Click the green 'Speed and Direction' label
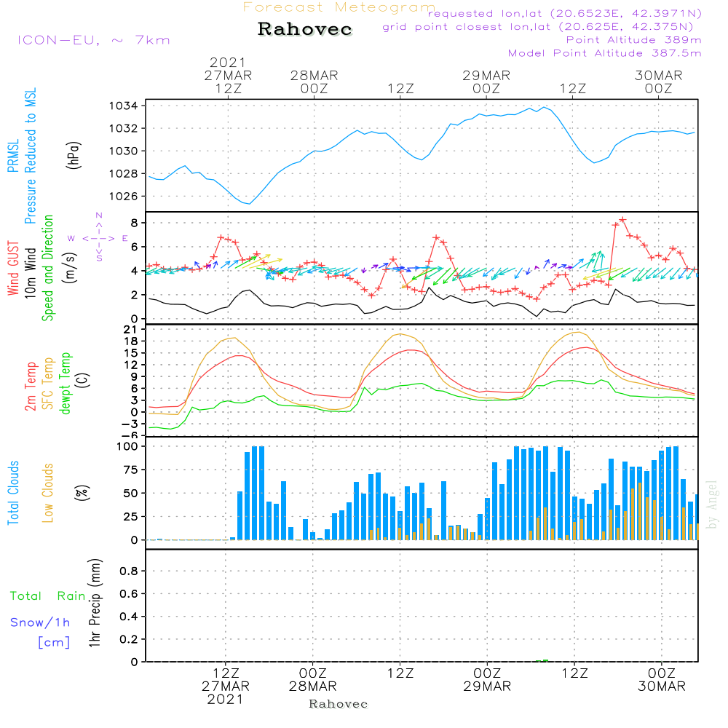The width and height of the screenshot is (728, 728). [47, 268]
